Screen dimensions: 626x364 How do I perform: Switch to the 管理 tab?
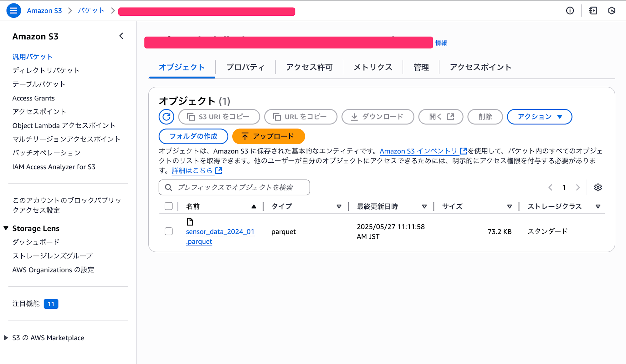[421, 67]
